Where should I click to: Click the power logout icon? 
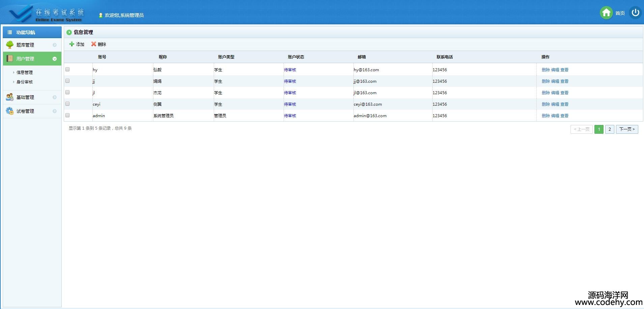point(635,13)
